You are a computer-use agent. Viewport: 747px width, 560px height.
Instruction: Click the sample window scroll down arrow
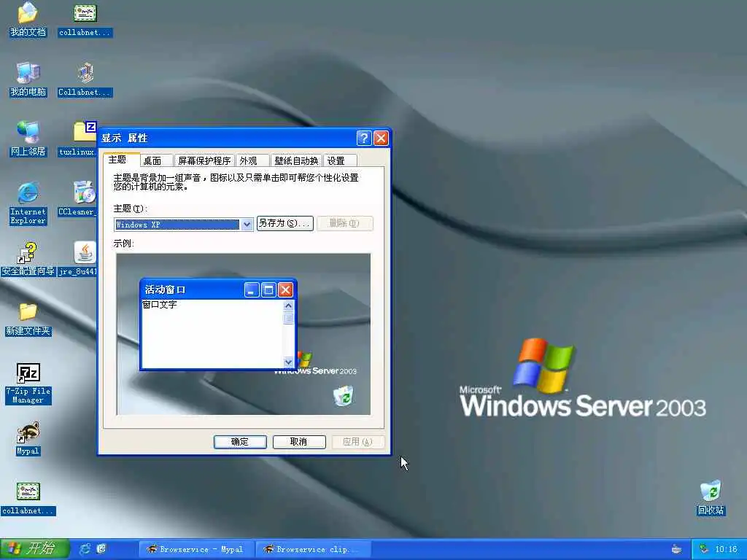coord(288,362)
